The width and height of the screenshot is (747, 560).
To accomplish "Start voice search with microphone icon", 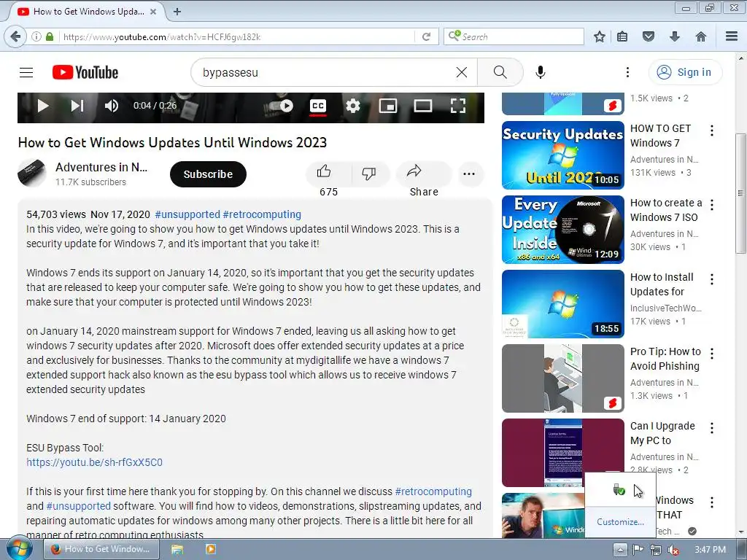I will pos(541,72).
